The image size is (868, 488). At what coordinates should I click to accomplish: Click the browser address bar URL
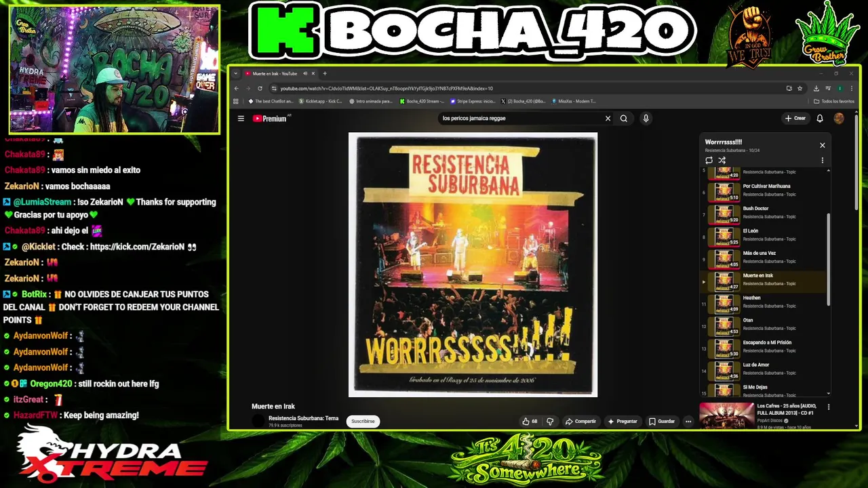387,88
